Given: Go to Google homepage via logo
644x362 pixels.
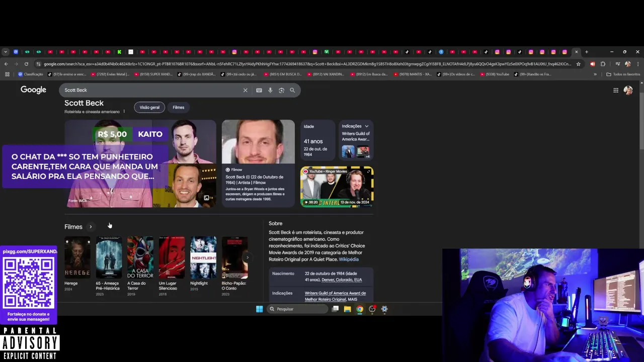Looking at the screenshot, I should tap(33, 90).
